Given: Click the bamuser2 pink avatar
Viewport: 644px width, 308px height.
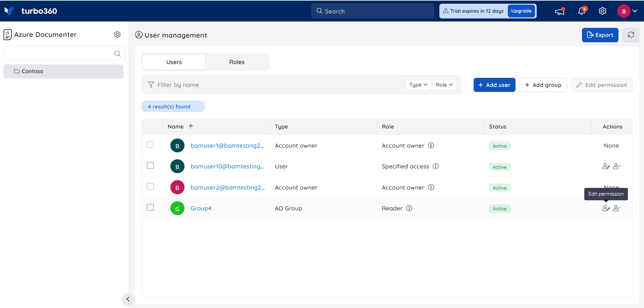Looking at the screenshot, I should (177, 188).
